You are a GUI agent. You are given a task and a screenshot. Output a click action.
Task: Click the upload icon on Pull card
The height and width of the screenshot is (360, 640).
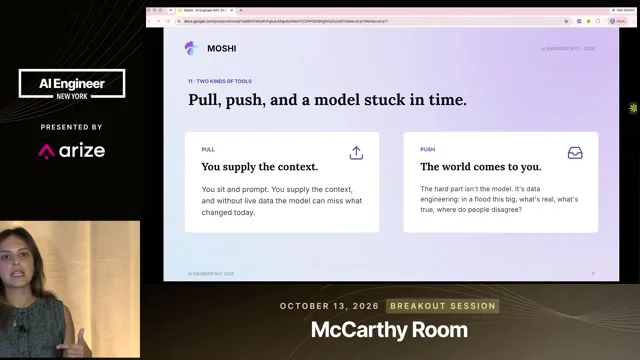click(356, 153)
